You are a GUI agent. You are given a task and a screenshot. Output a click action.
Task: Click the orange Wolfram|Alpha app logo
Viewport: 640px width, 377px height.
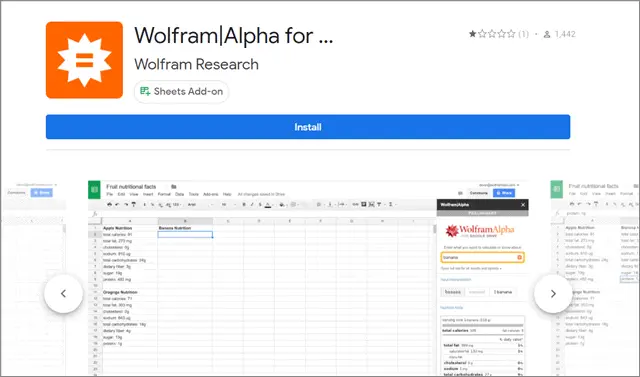pos(84,60)
